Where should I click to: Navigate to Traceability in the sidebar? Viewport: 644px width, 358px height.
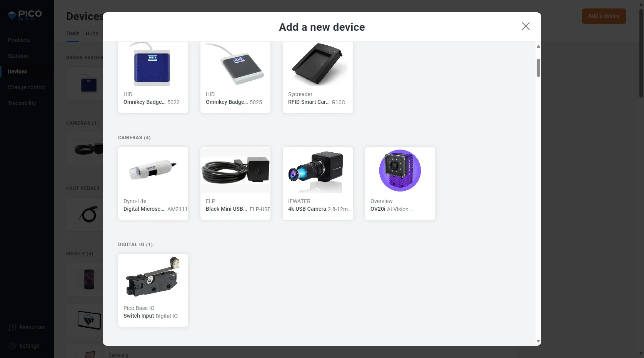tap(22, 103)
